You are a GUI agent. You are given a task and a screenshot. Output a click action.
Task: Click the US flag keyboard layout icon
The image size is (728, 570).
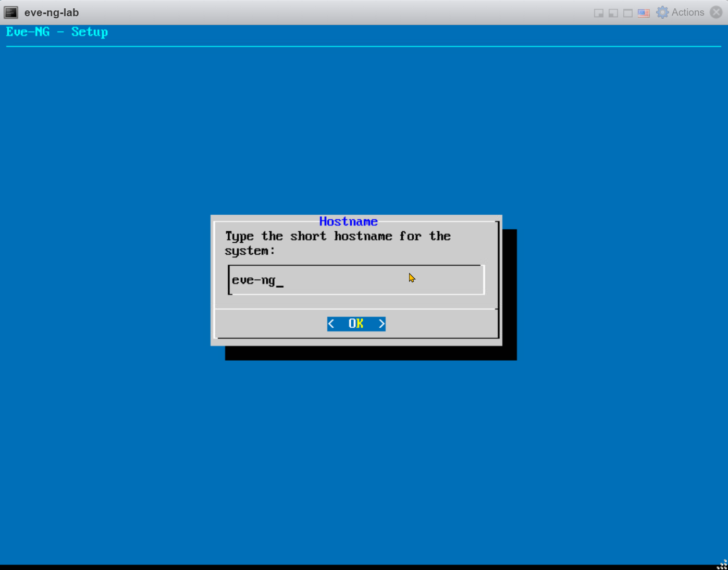coord(644,13)
